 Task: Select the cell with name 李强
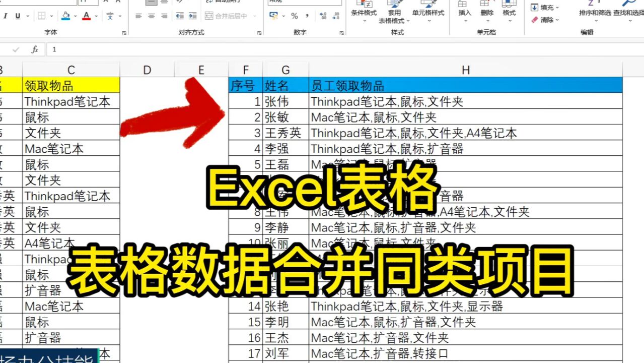pyautogui.click(x=286, y=149)
